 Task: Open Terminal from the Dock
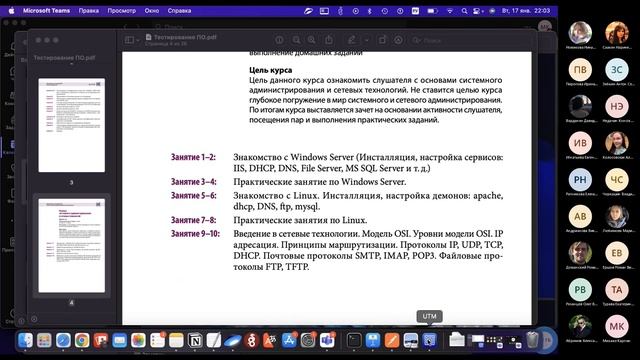point(354,340)
